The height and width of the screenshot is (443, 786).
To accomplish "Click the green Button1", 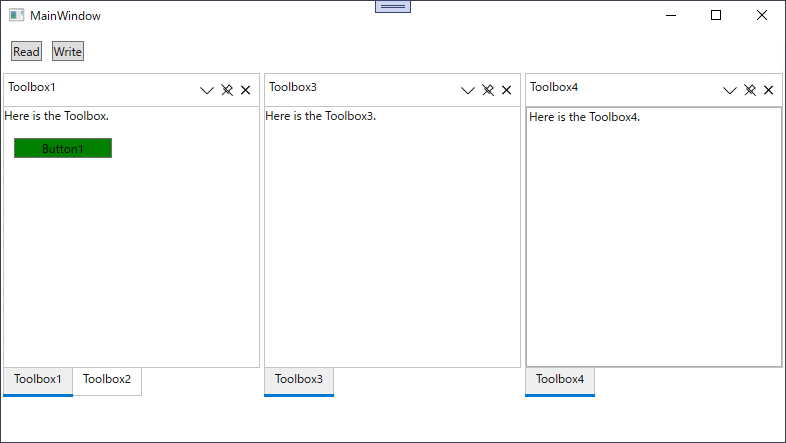I will click(63, 148).
